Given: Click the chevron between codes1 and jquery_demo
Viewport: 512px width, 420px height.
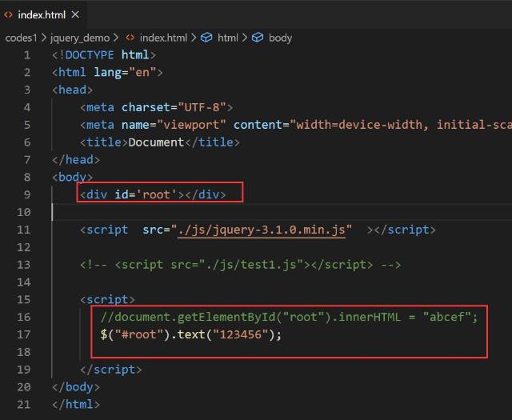Looking at the screenshot, I should tap(46, 38).
